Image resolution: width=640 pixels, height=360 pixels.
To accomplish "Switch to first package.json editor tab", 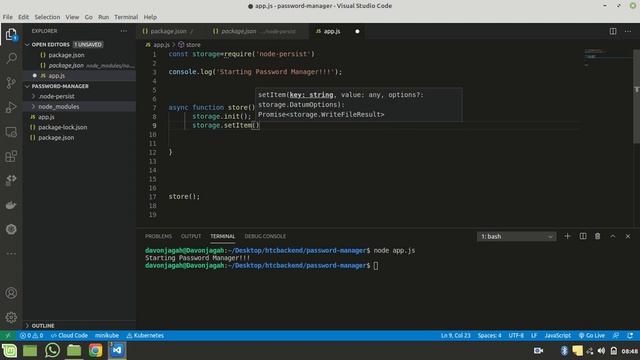I will 168,31.
